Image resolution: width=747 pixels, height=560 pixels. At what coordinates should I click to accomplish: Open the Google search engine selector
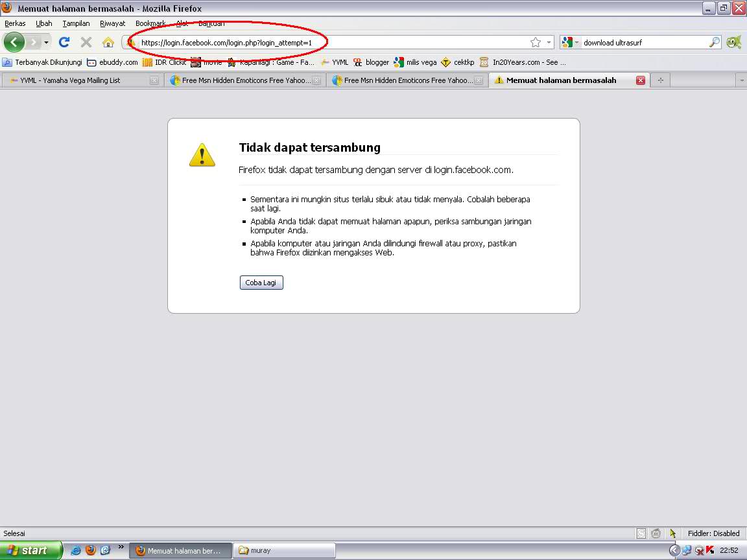570,42
